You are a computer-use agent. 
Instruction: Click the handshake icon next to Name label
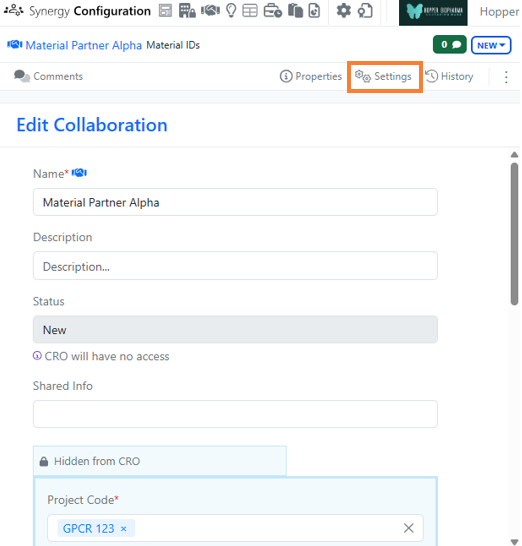(79, 173)
